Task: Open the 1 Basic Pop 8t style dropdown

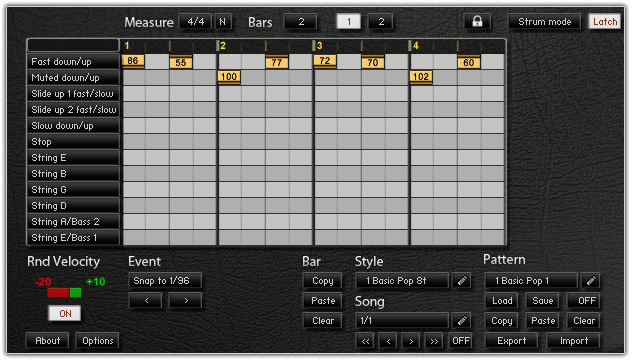Action: 402,280
